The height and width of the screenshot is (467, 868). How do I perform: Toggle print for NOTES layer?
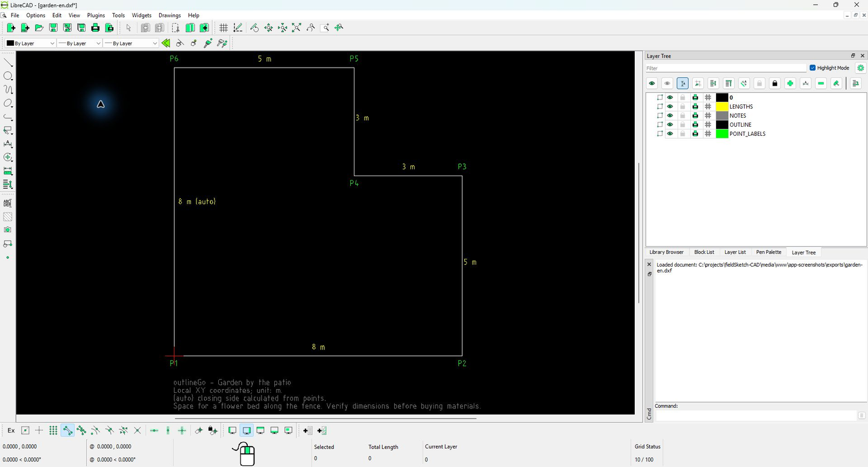click(x=695, y=116)
